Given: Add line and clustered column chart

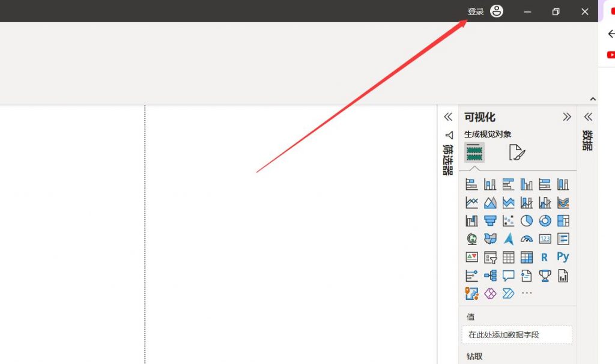Looking at the screenshot, I should [545, 202].
